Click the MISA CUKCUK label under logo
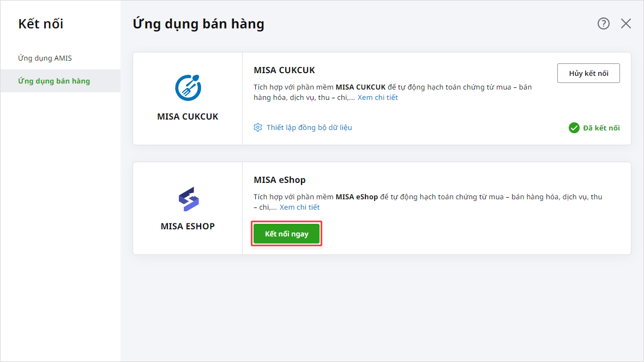This screenshot has width=644, height=362. (188, 116)
